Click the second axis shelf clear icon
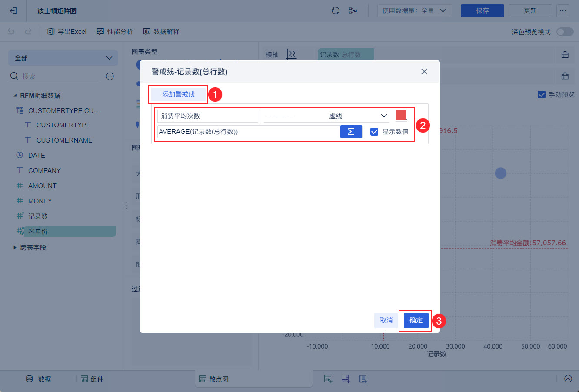This screenshot has height=392, width=579. click(565, 76)
